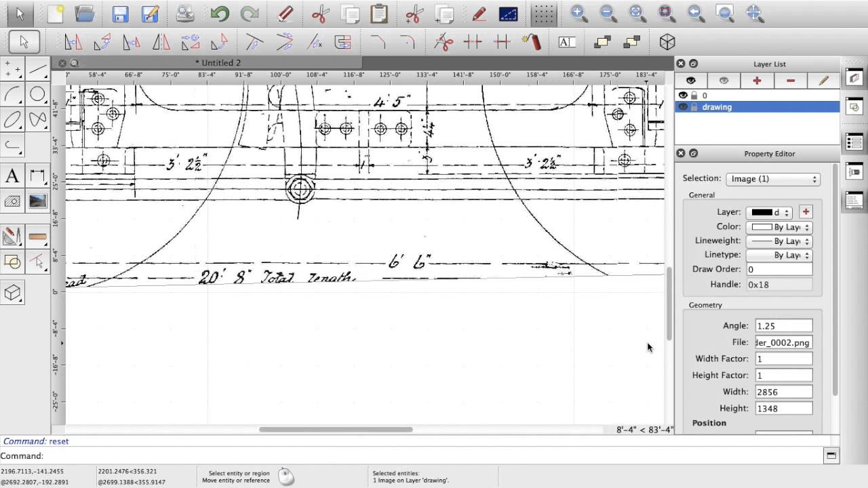Open the Color By Layer dropdown
Screen dimensions: 868x488
778,227
